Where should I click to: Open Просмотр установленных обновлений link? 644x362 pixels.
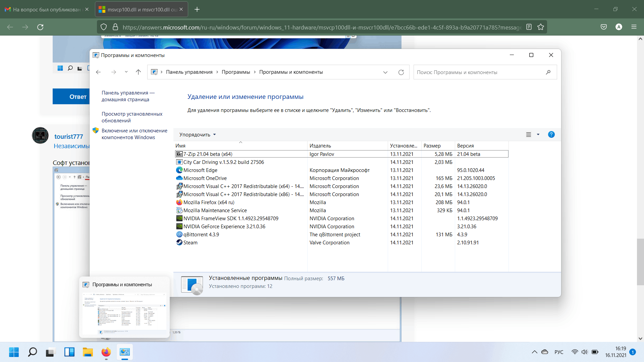(132, 117)
